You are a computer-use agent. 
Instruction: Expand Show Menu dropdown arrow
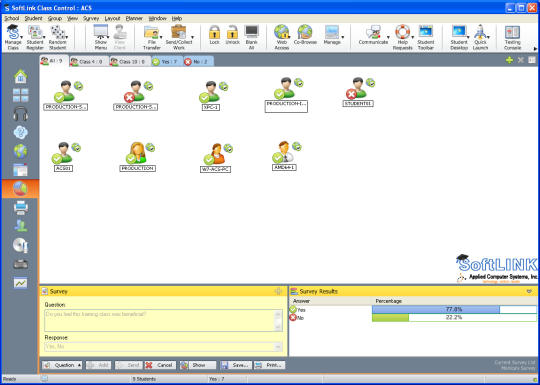coord(108,37)
